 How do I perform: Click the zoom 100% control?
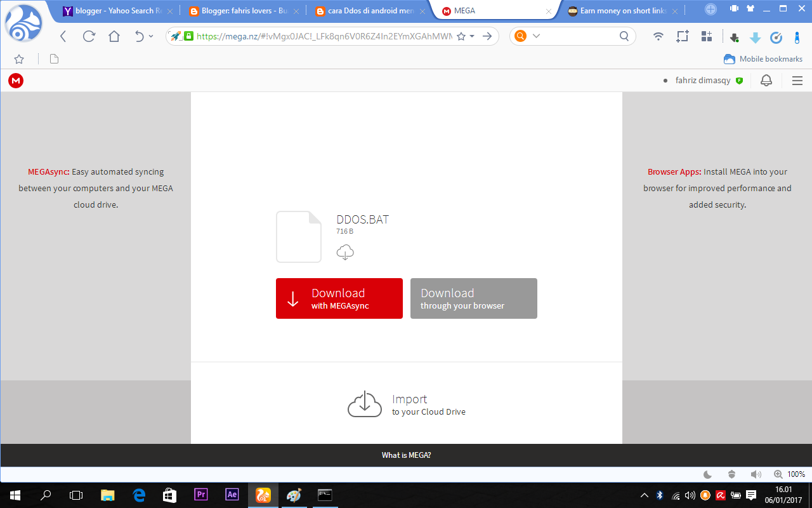coord(789,474)
